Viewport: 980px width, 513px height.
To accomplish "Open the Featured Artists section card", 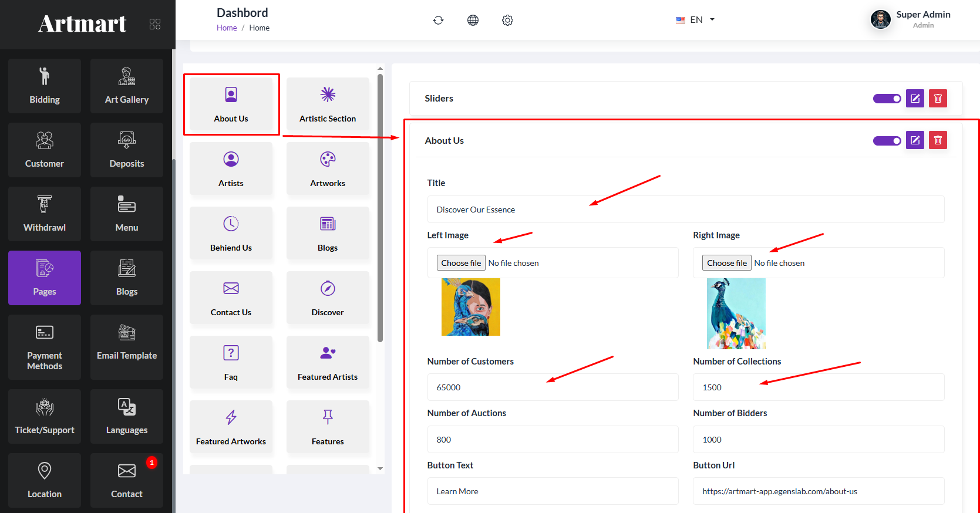I will 328,362.
